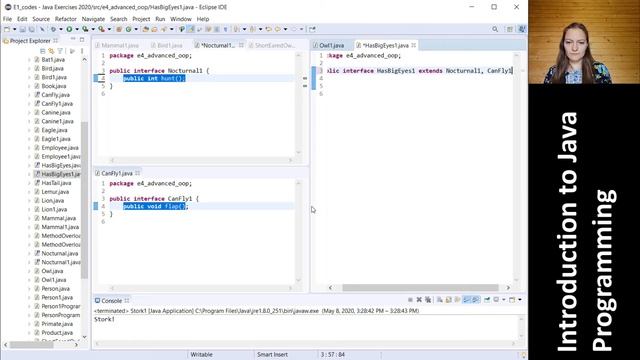Click the Save disk toolbar icon
The height and width of the screenshot is (360, 640).
click(23, 29)
